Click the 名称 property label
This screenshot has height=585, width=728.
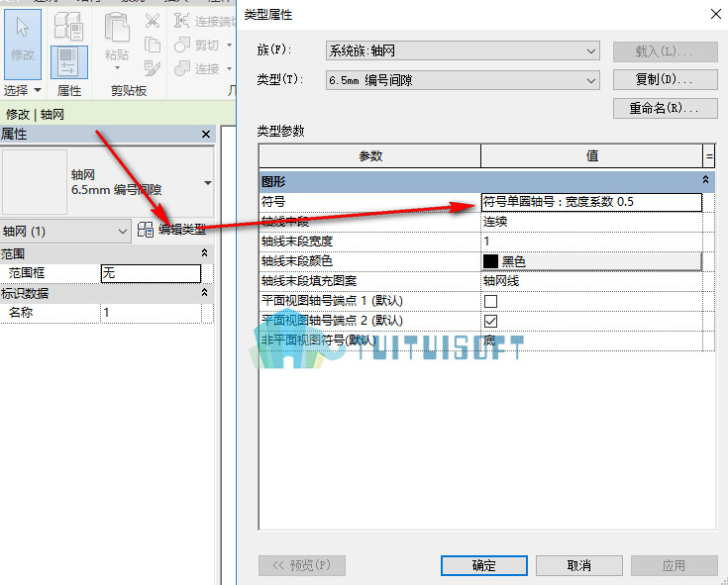[x=21, y=312]
